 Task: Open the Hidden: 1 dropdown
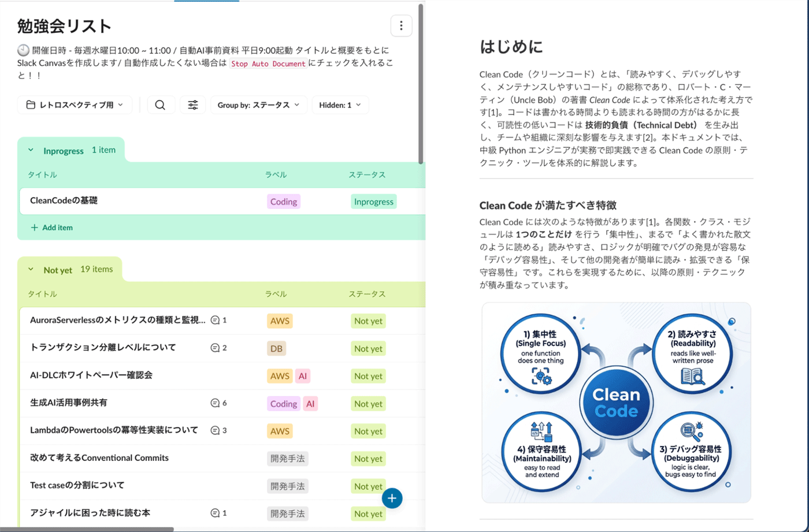coord(340,105)
